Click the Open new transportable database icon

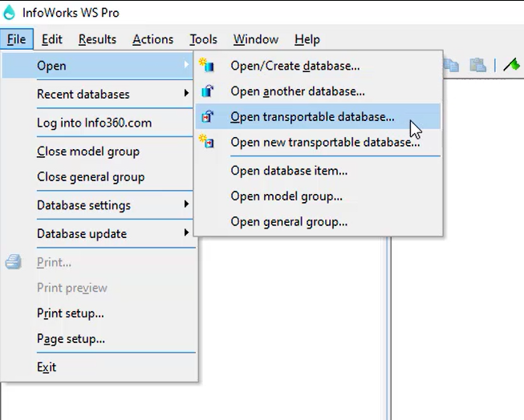pyautogui.click(x=206, y=142)
